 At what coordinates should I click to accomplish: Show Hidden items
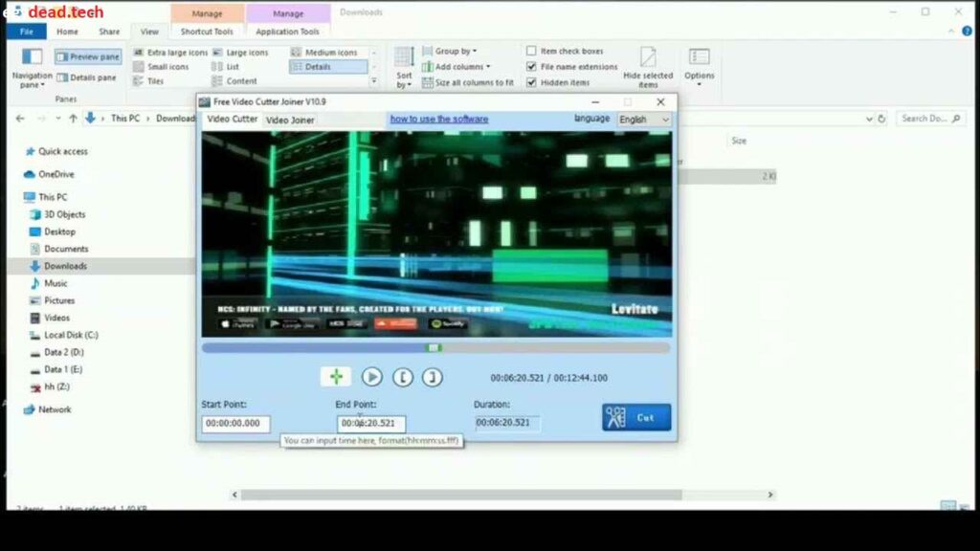point(532,81)
